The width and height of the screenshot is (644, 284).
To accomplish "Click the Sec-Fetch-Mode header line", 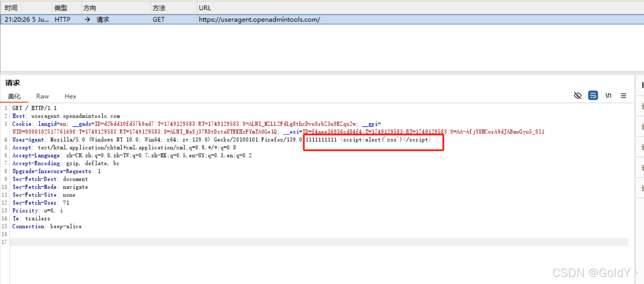I will coord(50,187).
